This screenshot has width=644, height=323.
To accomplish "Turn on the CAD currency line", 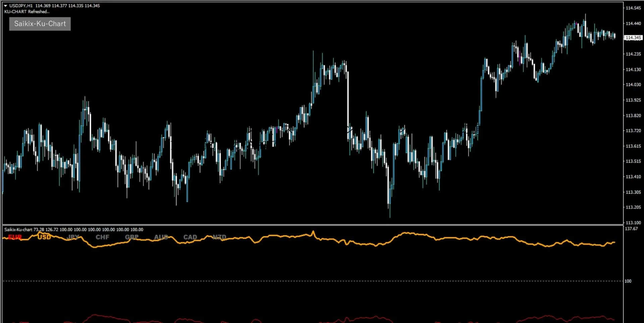I will click(190, 237).
